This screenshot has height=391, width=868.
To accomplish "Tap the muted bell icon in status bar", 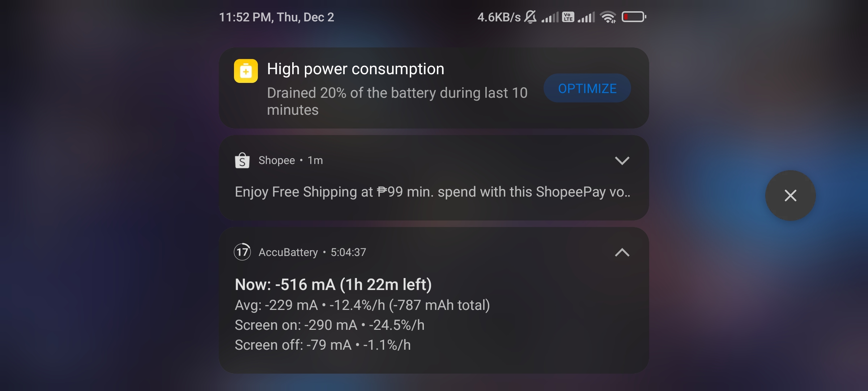I will (x=531, y=17).
